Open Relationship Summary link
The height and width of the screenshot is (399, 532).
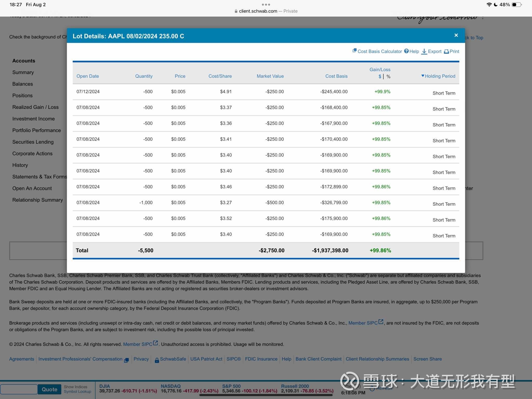pyautogui.click(x=38, y=200)
